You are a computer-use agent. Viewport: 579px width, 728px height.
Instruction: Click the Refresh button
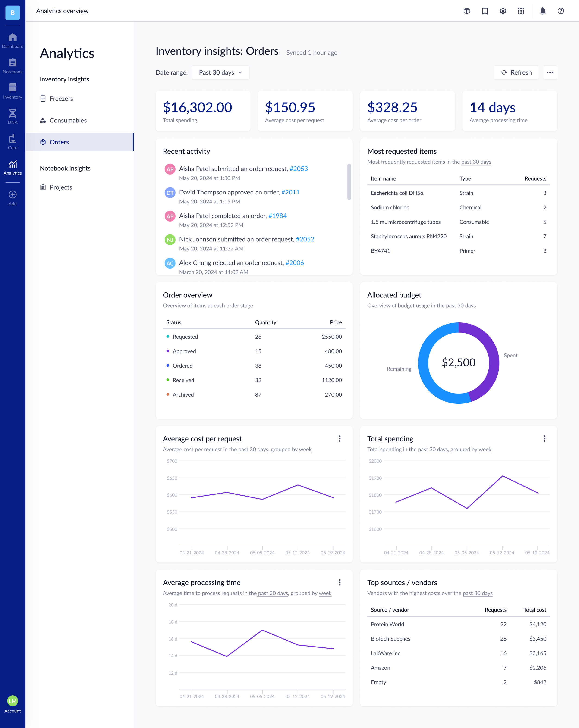click(x=516, y=72)
